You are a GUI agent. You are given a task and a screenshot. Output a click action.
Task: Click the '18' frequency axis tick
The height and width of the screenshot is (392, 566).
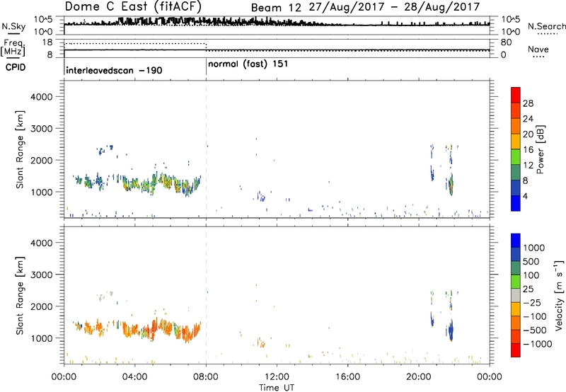tap(47, 42)
